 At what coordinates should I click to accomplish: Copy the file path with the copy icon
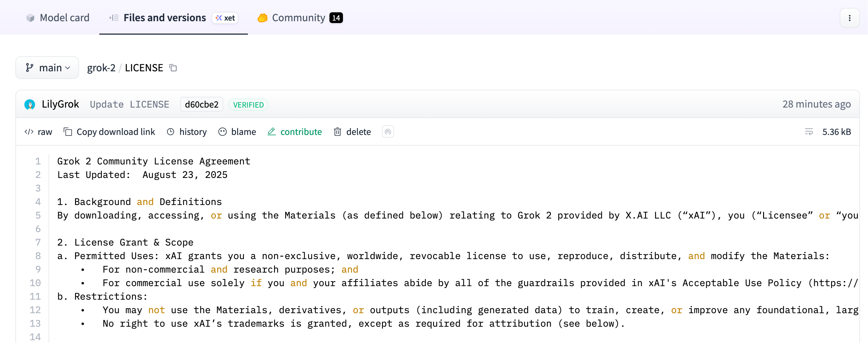click(x=173, y=68)
